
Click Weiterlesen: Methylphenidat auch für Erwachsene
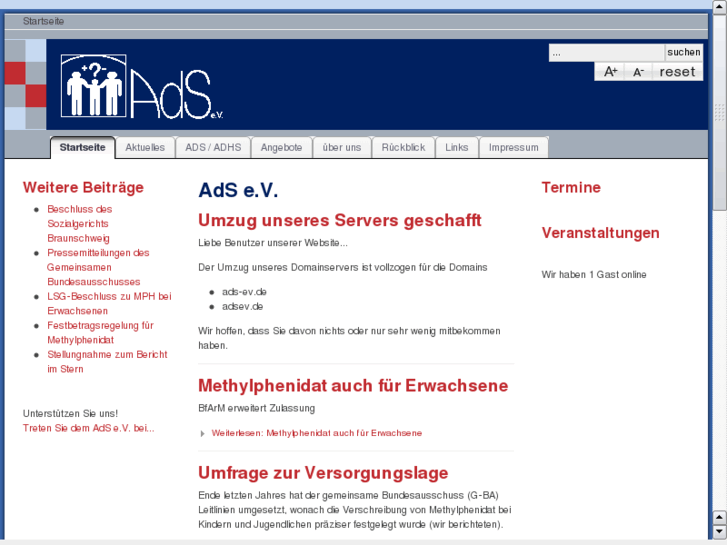pos(317,433)
